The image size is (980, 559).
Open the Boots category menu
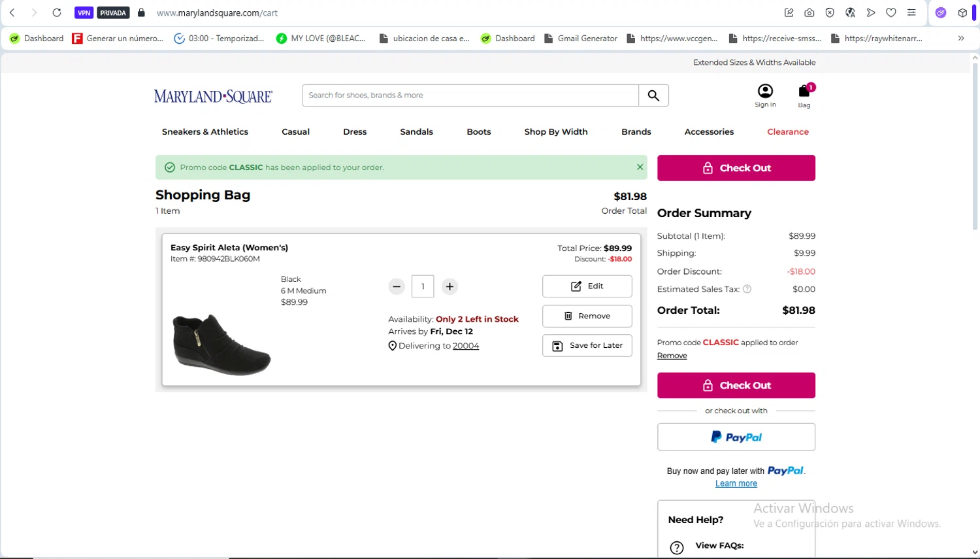pyautogui.click(x=478, y=131)
